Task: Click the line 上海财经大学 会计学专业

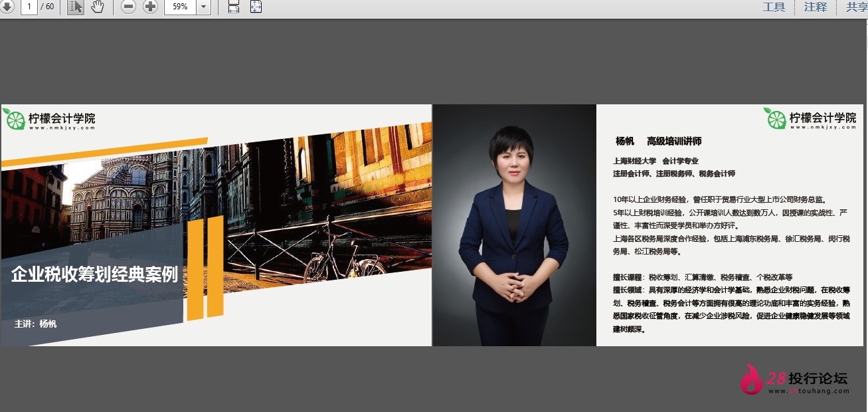Action: (x=655, y=161)
